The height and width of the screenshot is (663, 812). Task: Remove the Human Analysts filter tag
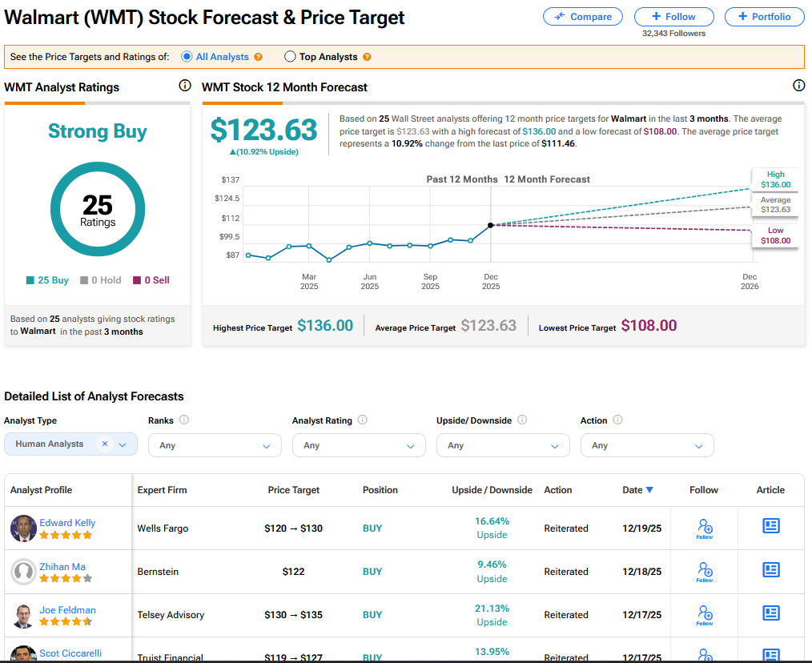tap(104, 444)
